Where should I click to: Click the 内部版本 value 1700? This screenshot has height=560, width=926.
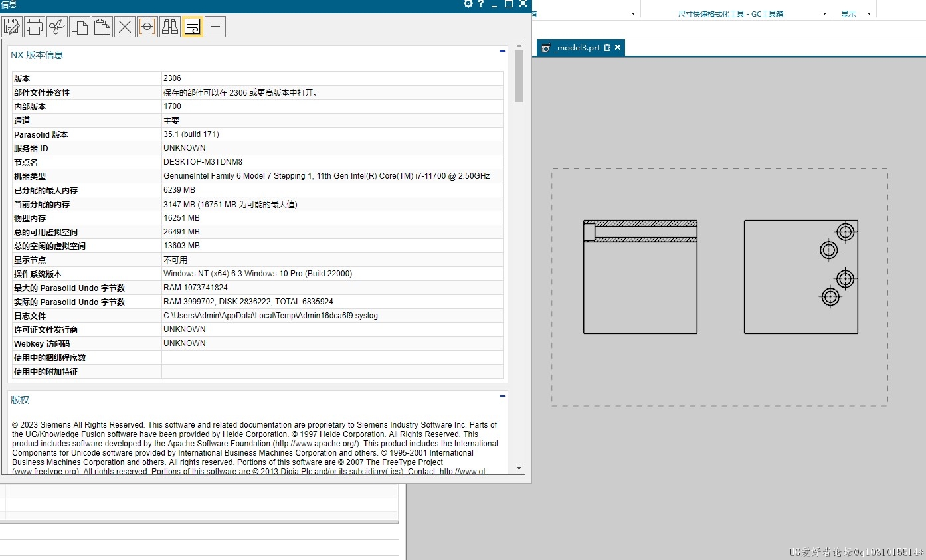tap(172, 106)
